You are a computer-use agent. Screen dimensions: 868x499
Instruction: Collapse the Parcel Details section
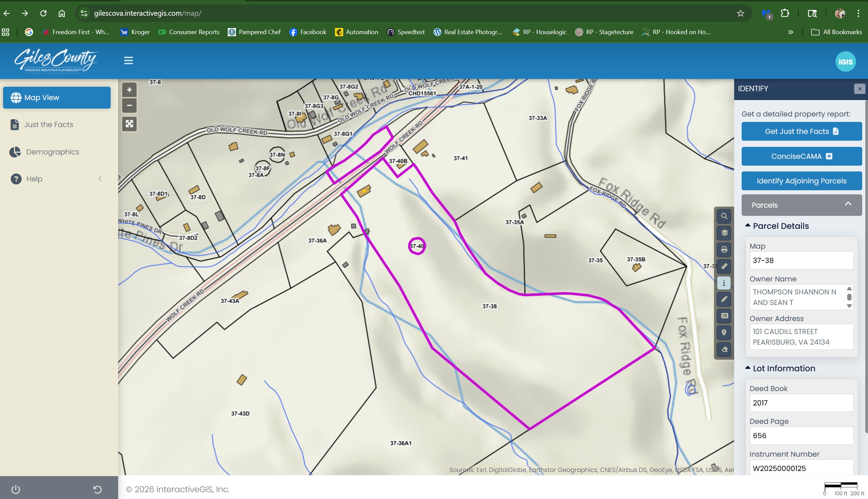(747, 225)
